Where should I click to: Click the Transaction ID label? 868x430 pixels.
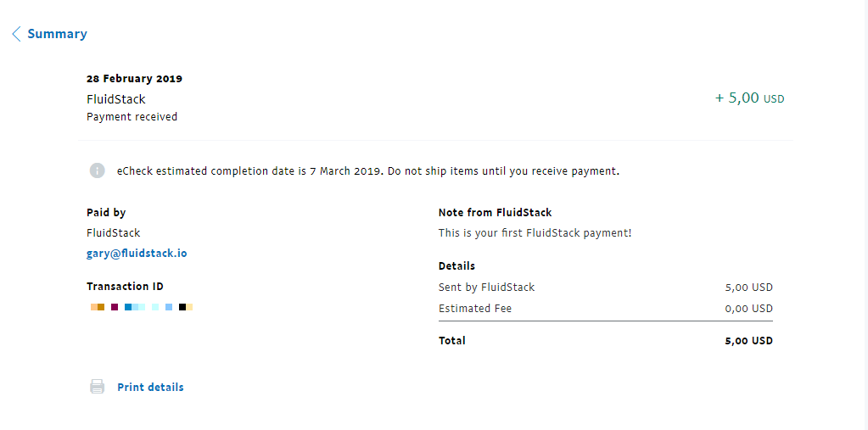[x=125, y=287]
